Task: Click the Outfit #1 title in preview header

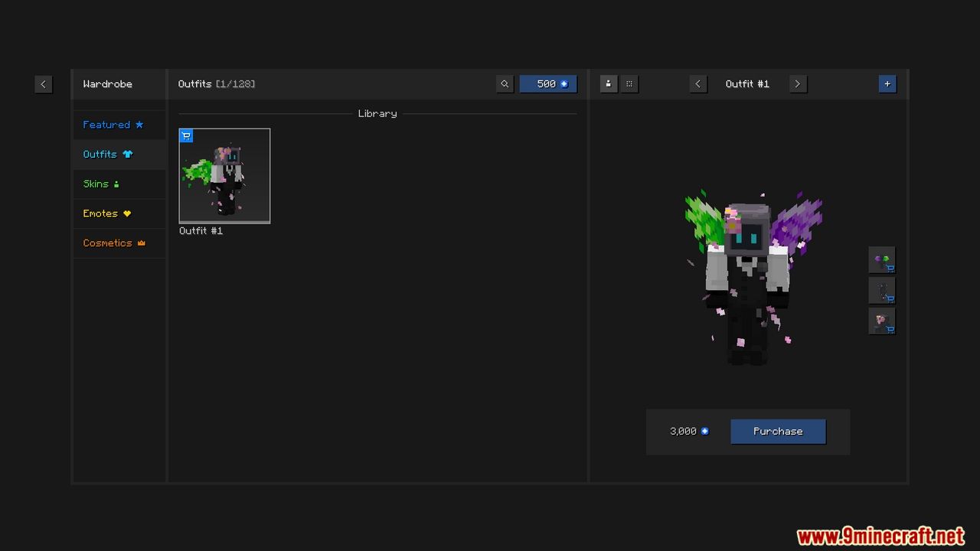Action: (747, 84)
